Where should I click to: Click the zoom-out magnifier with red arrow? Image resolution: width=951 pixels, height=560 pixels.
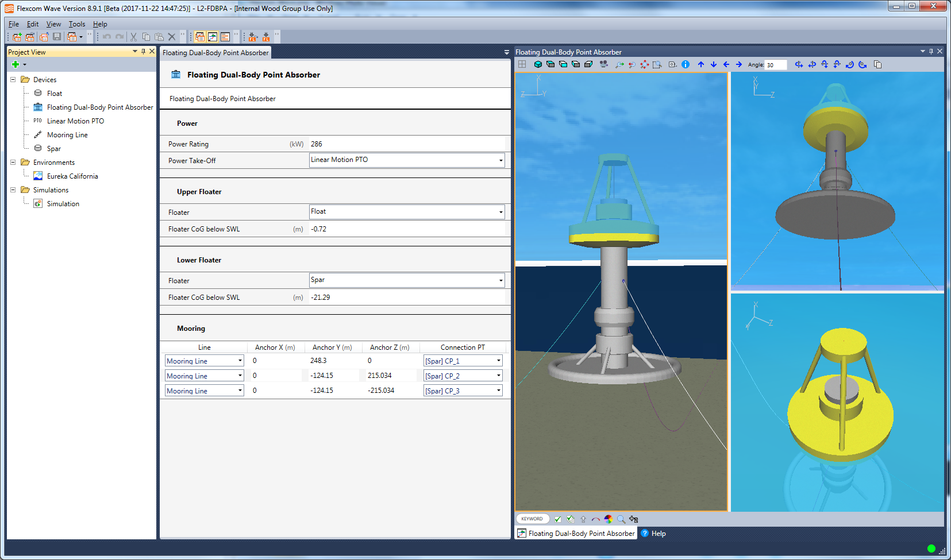(632, 64)
